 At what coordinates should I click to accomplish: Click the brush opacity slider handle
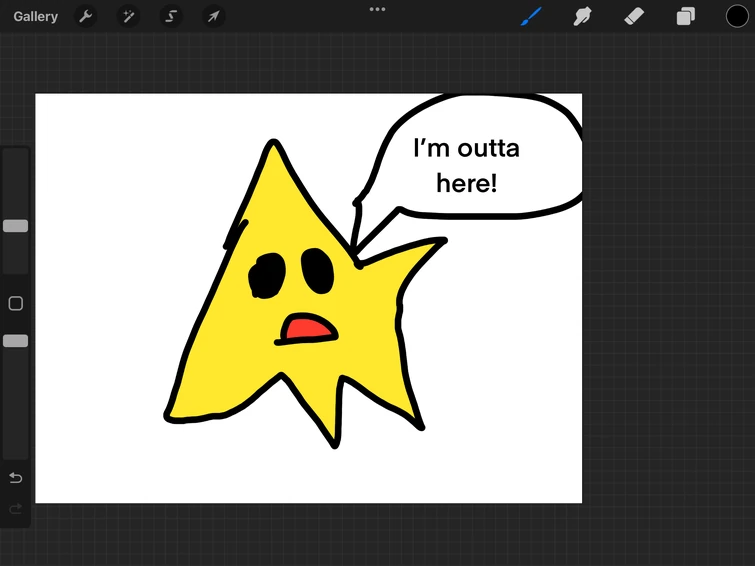coord(15,341)
